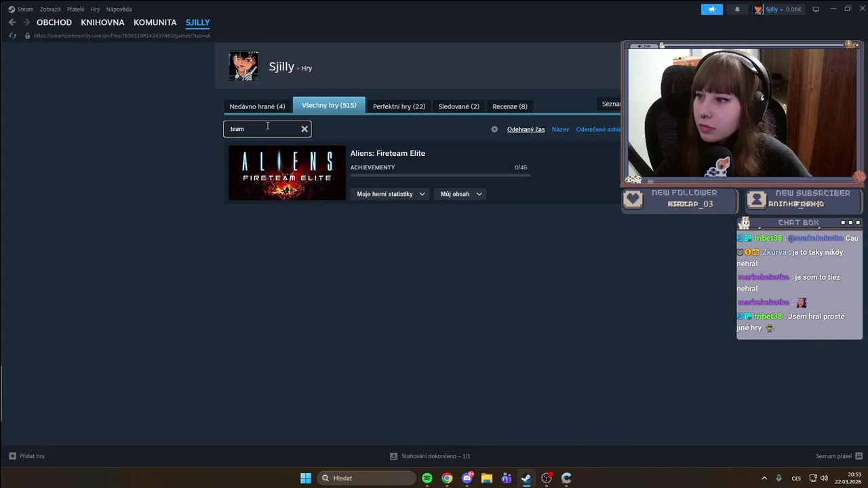
Task: Open volume control tray icon
Action: coord(824,478)
